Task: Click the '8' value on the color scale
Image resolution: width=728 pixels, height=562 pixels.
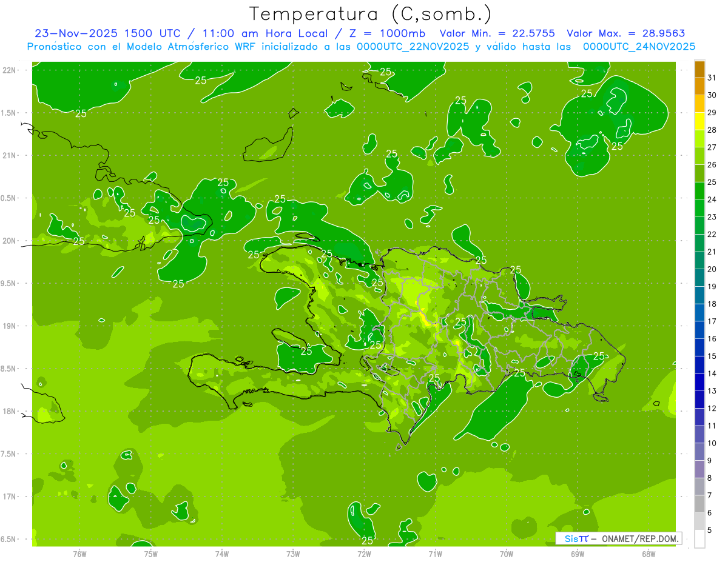Action: point(710,478)
